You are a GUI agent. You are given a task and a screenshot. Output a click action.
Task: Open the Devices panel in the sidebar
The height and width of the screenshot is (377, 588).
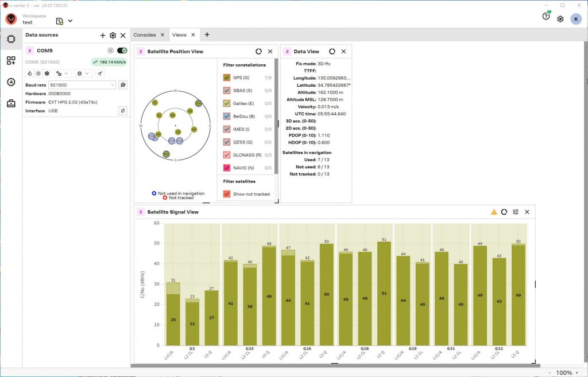[11, 39]
